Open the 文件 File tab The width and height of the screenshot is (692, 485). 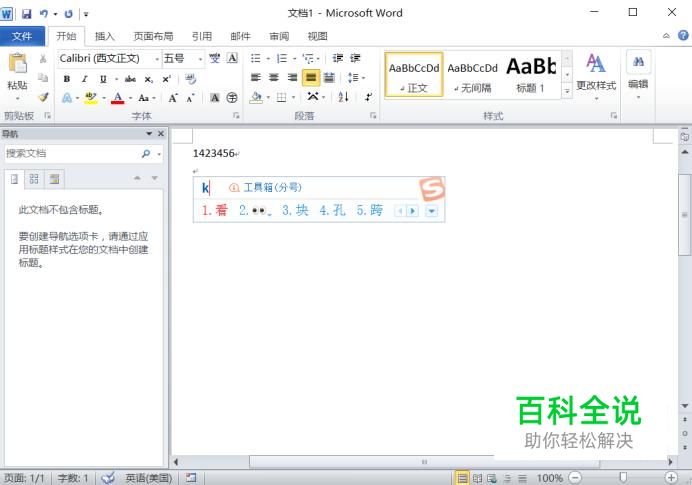point(22,36)
